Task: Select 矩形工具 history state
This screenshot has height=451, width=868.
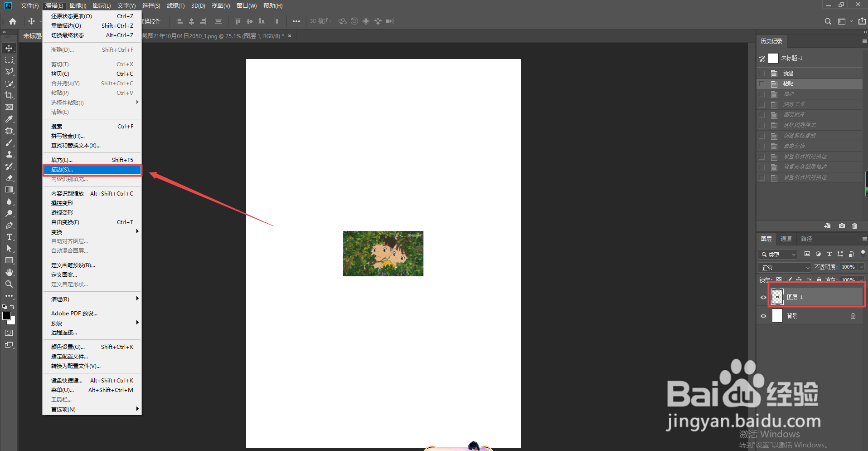Action: pos(810,104)
